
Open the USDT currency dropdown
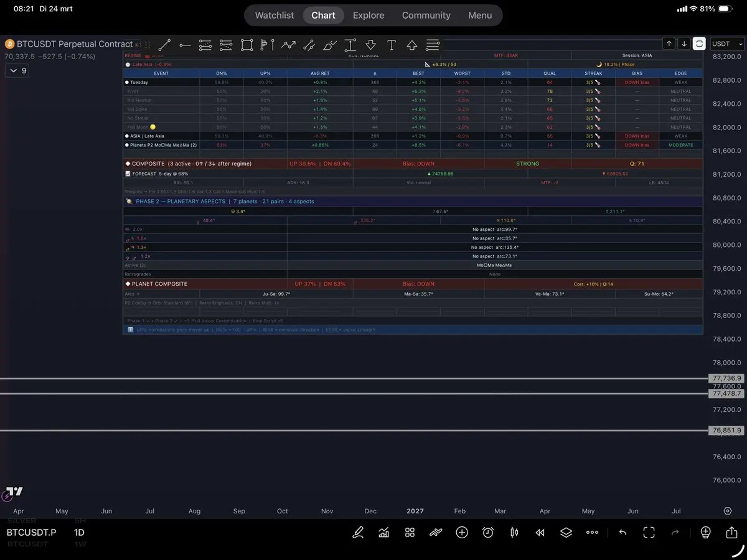tap(727, 44)
